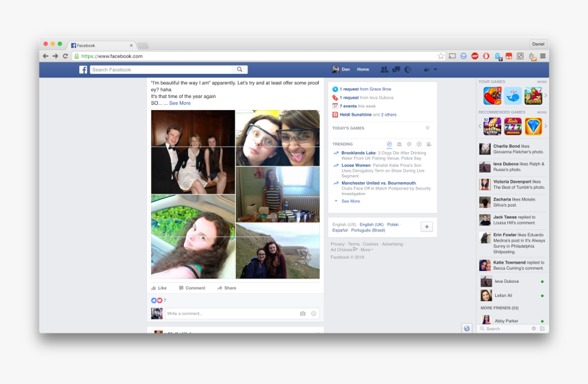The width and height of the screenshot is (588, 384).
Task: Open the account menu dropdown arrow
Action: [x=436, y=69]
